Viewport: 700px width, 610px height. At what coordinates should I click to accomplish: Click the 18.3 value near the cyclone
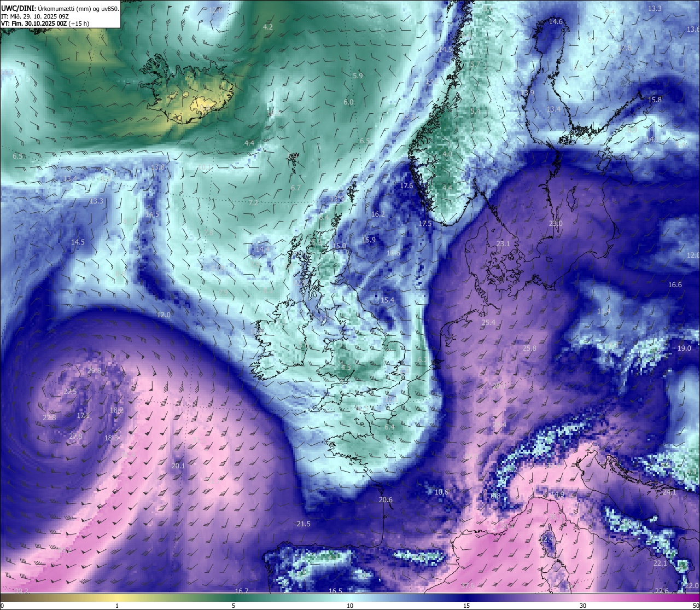pos(111,438)
